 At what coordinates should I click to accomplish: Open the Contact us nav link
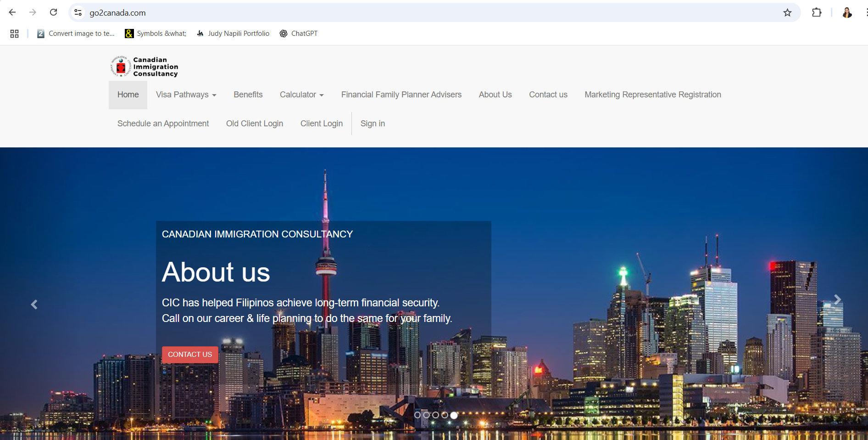coord(548,95)
